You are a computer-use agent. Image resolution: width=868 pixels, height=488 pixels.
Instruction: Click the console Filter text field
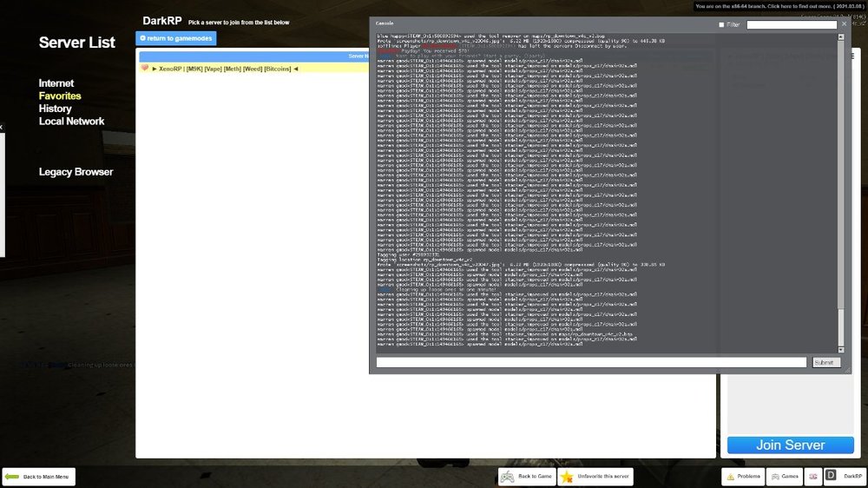tap(791, 25)
